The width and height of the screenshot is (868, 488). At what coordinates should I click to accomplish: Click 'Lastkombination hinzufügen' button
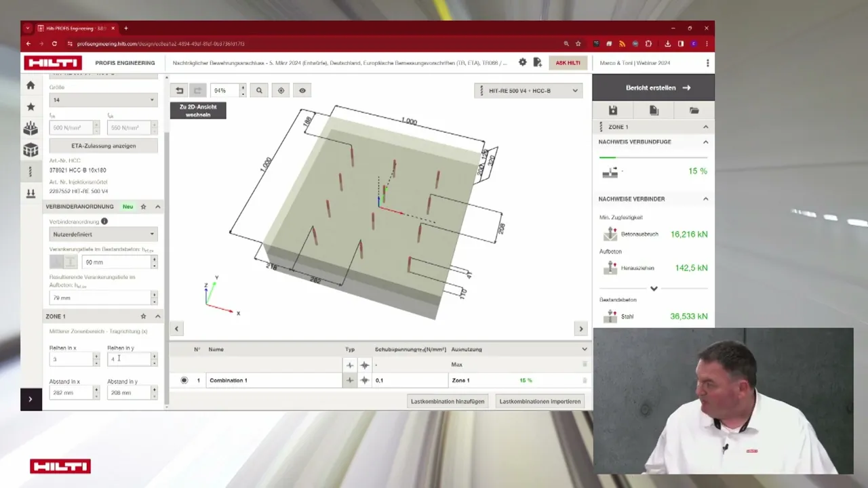[x=448, y=401]
